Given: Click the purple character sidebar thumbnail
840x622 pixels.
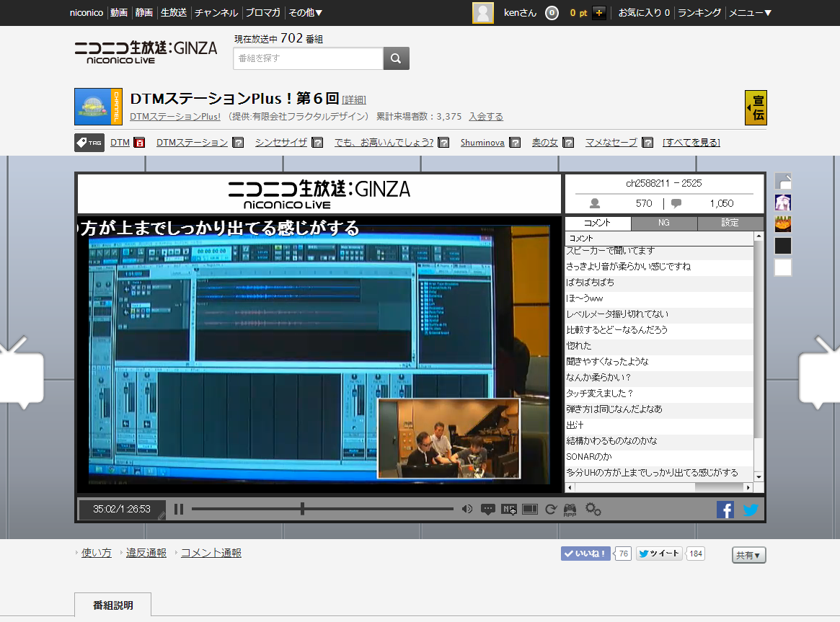Looking at the screenshot, I should point(783,203).
